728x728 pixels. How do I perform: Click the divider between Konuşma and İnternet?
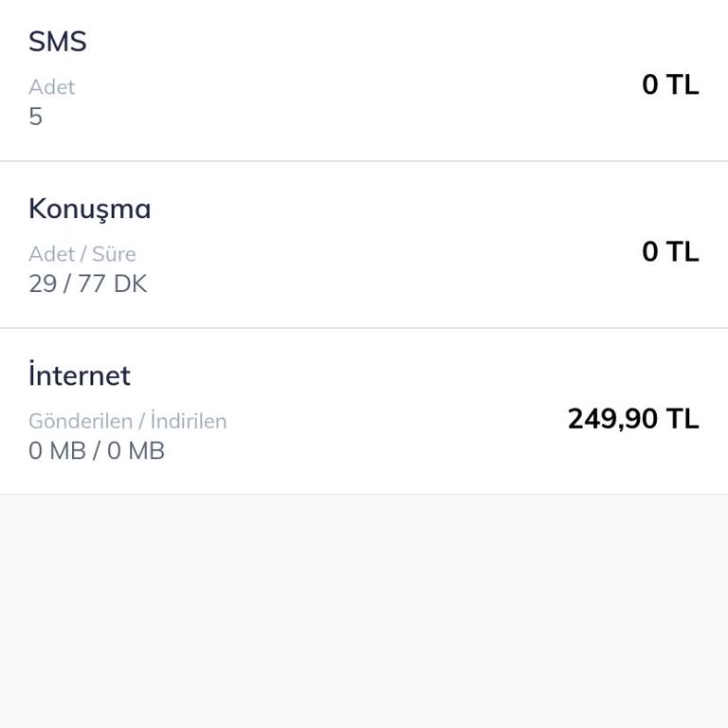click(x=364, y=328)
